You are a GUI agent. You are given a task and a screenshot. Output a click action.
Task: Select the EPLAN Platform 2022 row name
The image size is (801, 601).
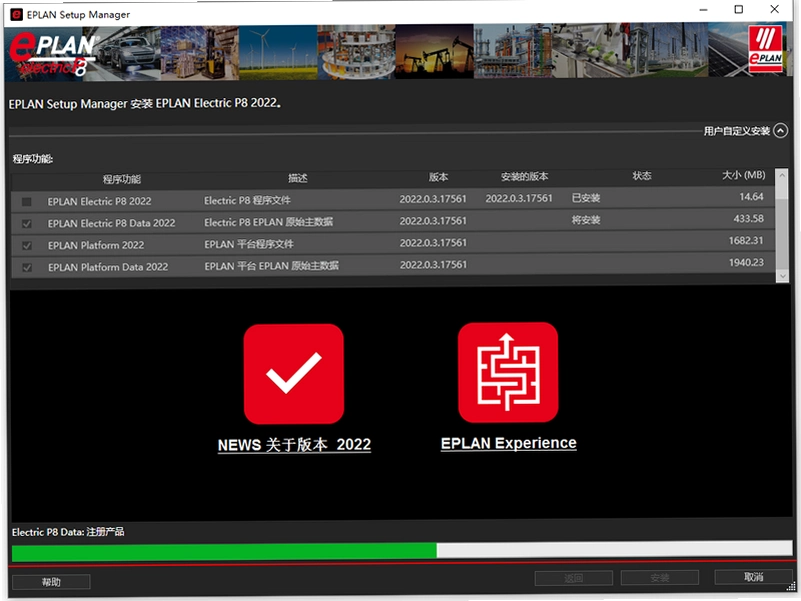(96, 245)
